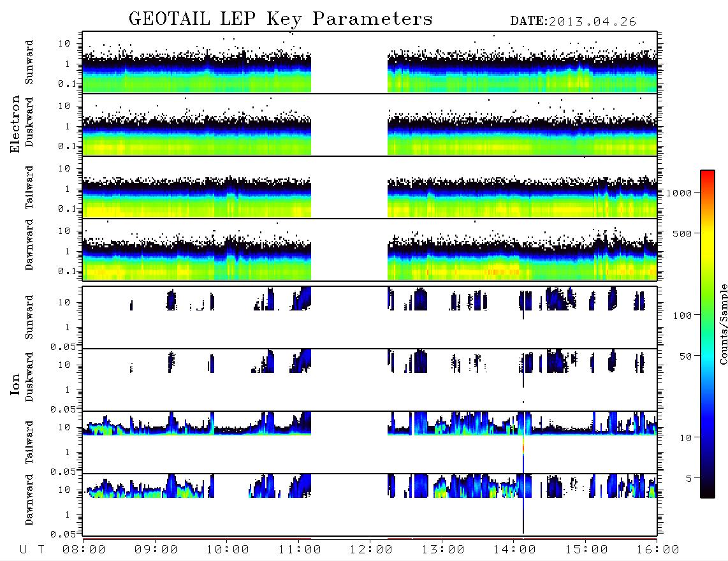
Task: Click the 0.05 tick of the Ion Dawnward axis
Action: point(62,534)
